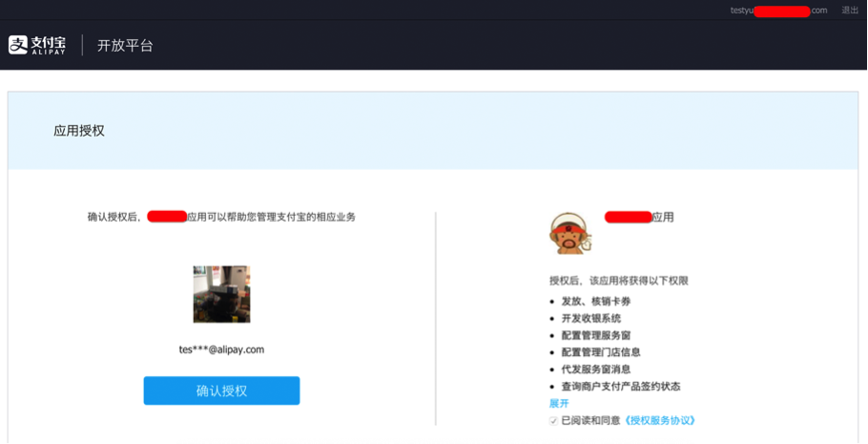Click the 确认授权后 description sentence
868x444 pixels.
[221, 217]
